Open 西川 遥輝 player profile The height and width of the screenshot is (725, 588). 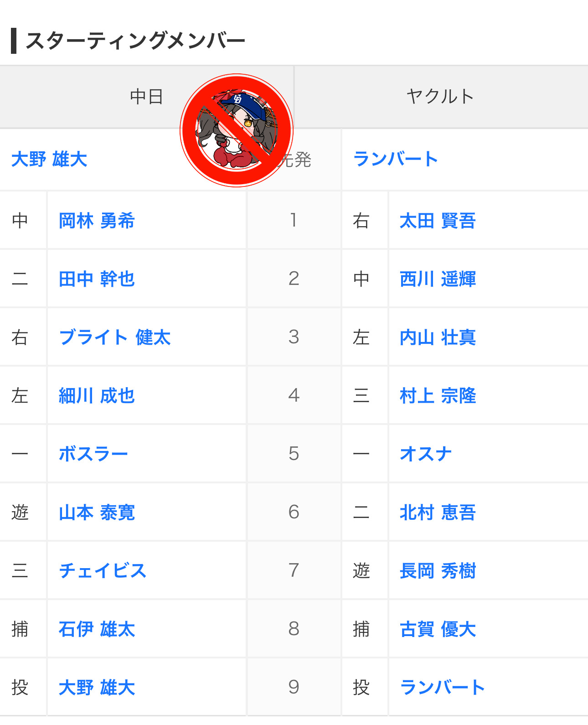[438, 279]
